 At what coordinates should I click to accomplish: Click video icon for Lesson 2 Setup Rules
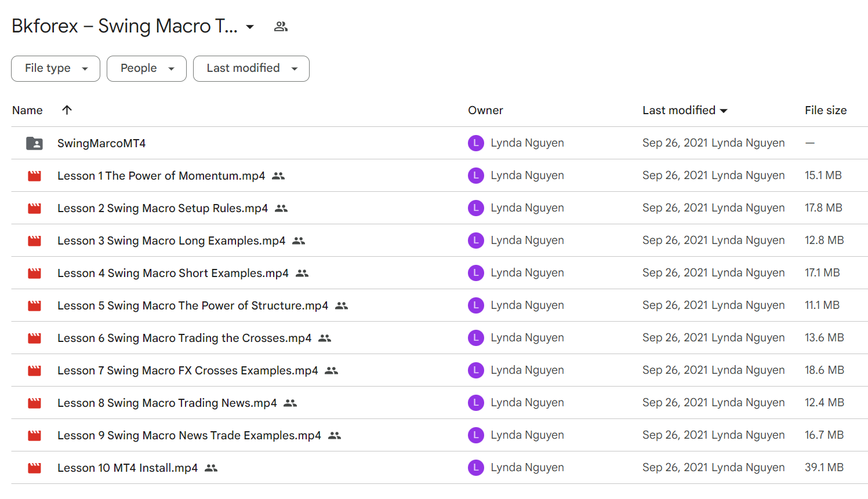[x=35, y=208]
